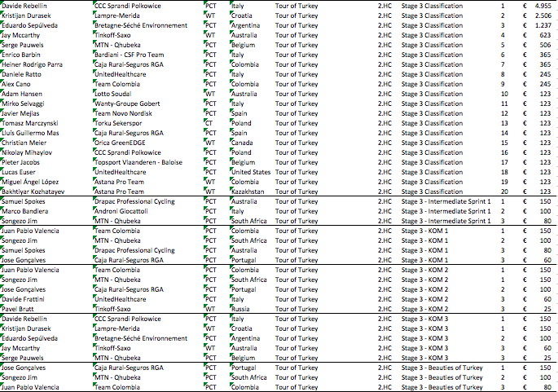Click the Orica GreenEDGE cell
The width and height of the screenshot is (558, 392).
pos(120,143)
